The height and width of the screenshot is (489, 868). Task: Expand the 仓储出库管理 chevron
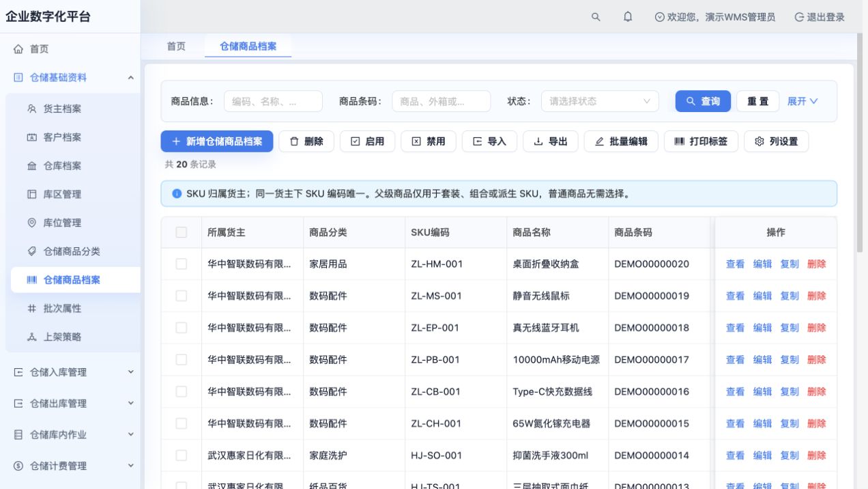point(131,404)
